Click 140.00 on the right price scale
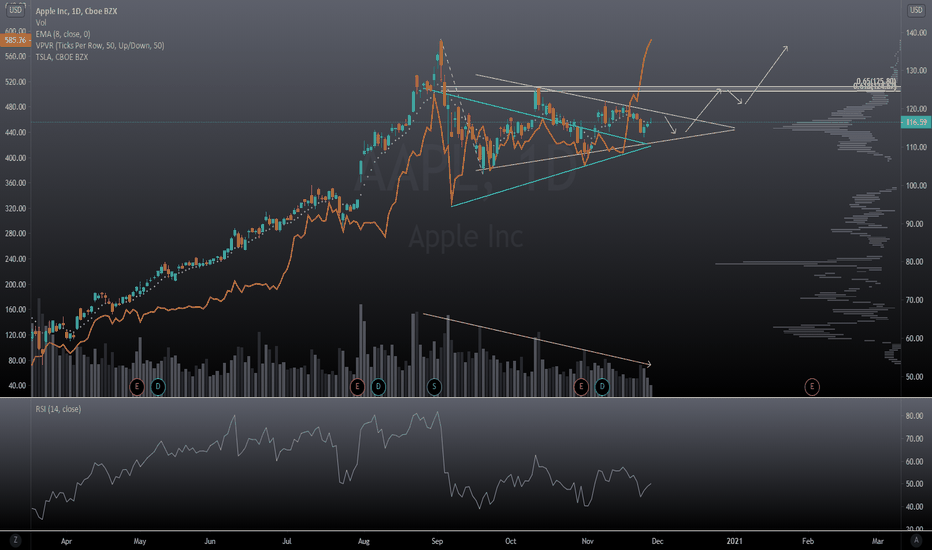The height and width of the screenshot is (550, 932). pos(916,33)
